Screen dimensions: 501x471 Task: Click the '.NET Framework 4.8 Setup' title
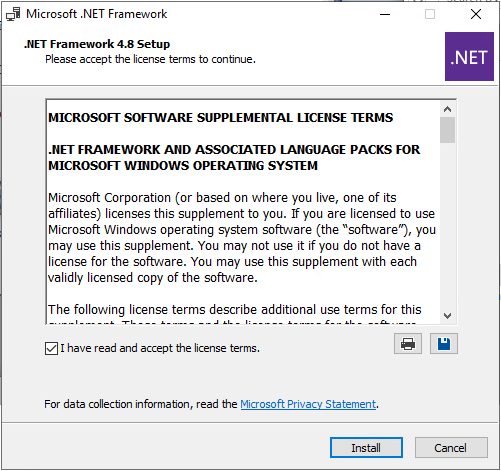[x=97, y=44]
